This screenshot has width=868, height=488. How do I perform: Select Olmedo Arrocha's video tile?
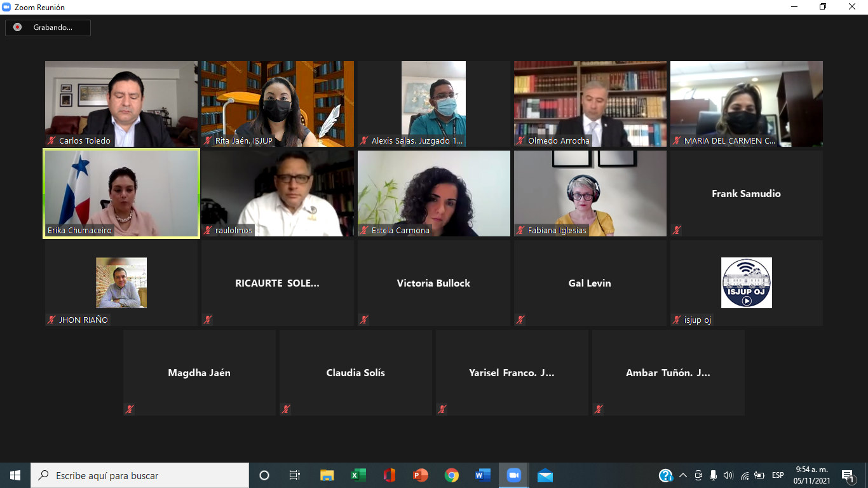(590, 104)
